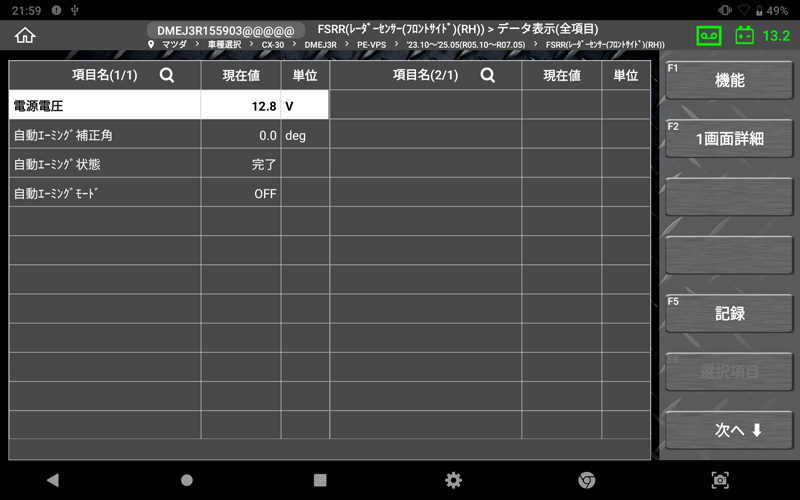This screenshot has height=500, width=800.
Task: Tap the green VCI connection icon
Action: (x=708, y=36)
